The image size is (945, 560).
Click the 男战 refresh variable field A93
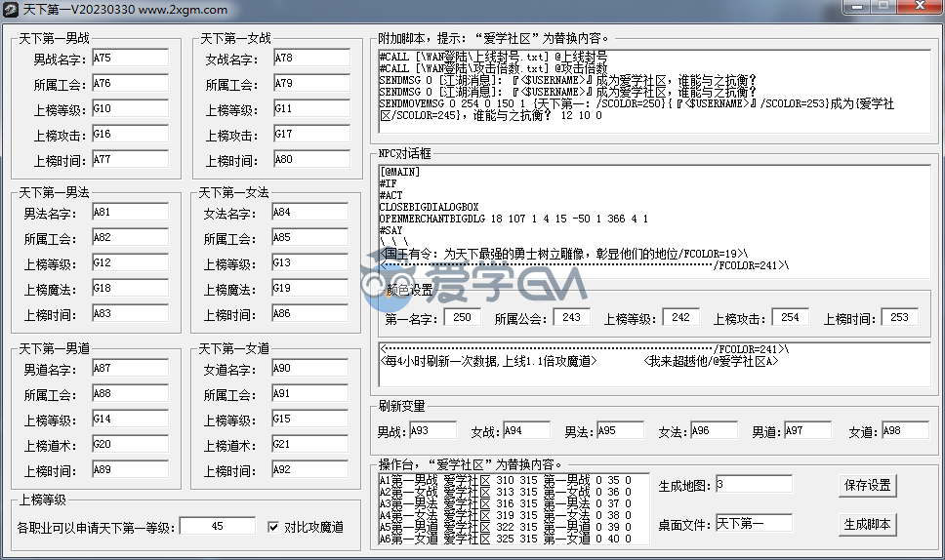point(432,430)
